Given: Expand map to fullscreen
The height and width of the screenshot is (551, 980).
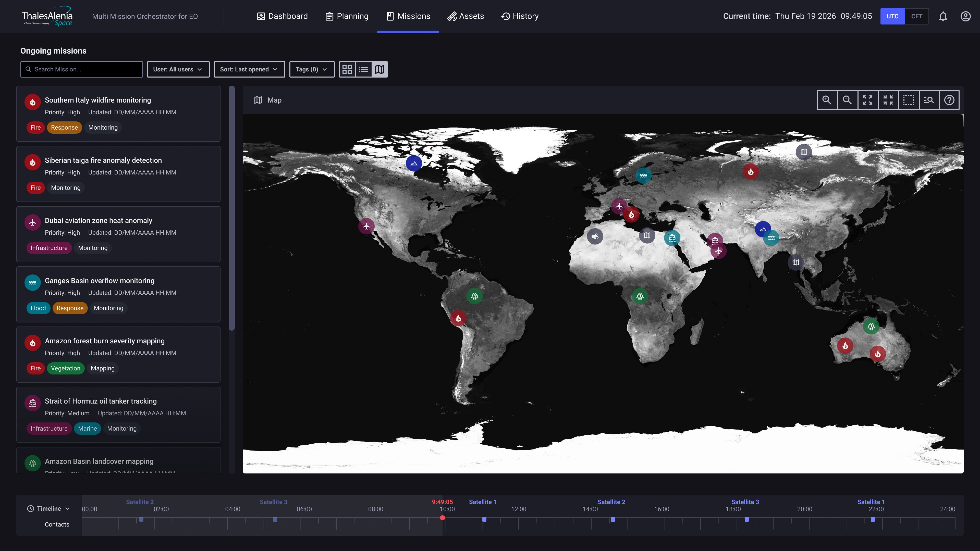Looking at the screenshot, I should point(868,100).
